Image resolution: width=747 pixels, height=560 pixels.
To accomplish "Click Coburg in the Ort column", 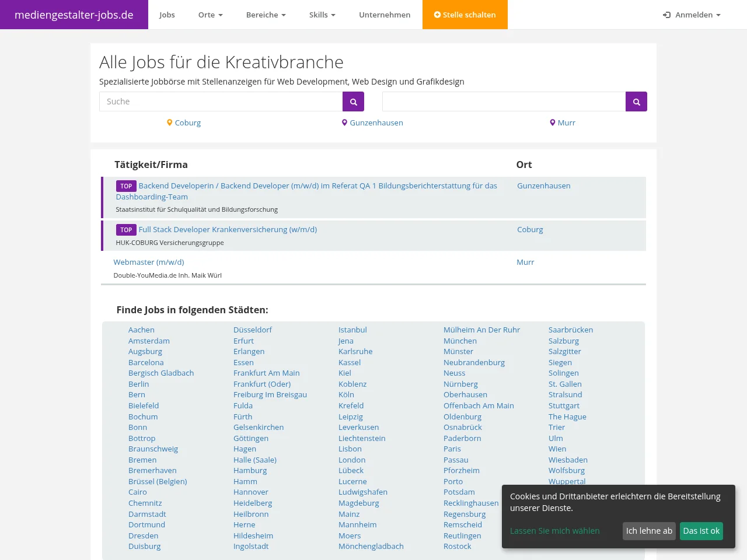I will 530,230.
